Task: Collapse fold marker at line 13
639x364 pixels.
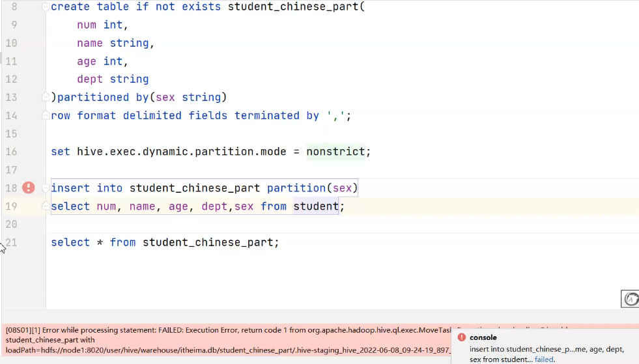Action: 45,97
